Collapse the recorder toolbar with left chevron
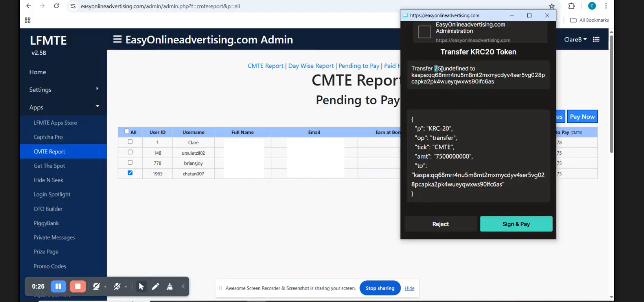Screen dimensions: 644x302 [x=183, y=286]
